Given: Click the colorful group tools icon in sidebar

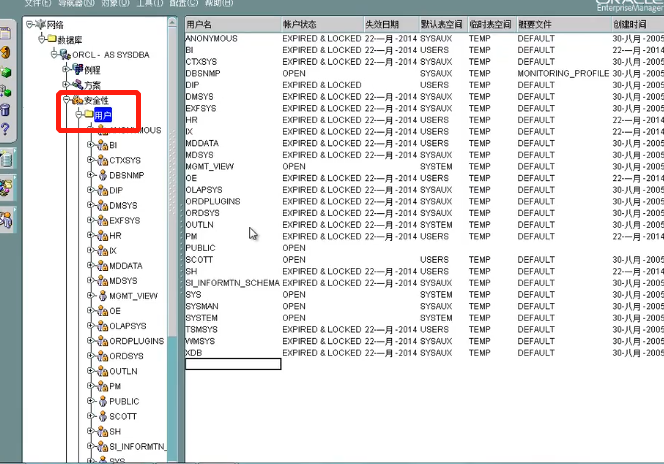Looking at the screenshot, I should click(6, 188).
